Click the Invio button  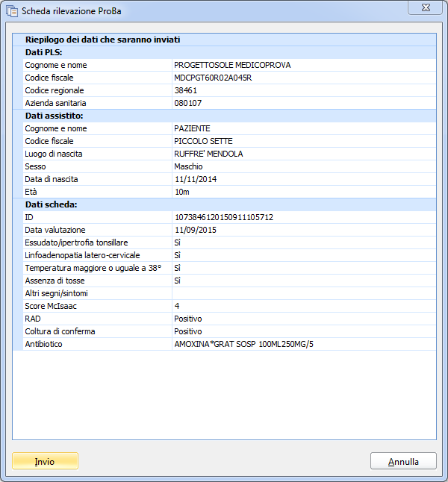click(x=46, y=461)
